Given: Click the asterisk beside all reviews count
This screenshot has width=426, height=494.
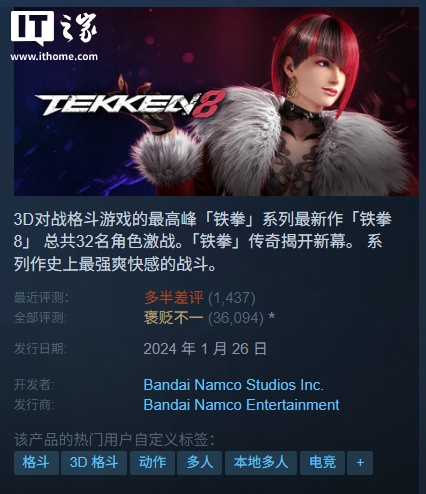Looking at the screenshot, I should [x=272, y=317].
